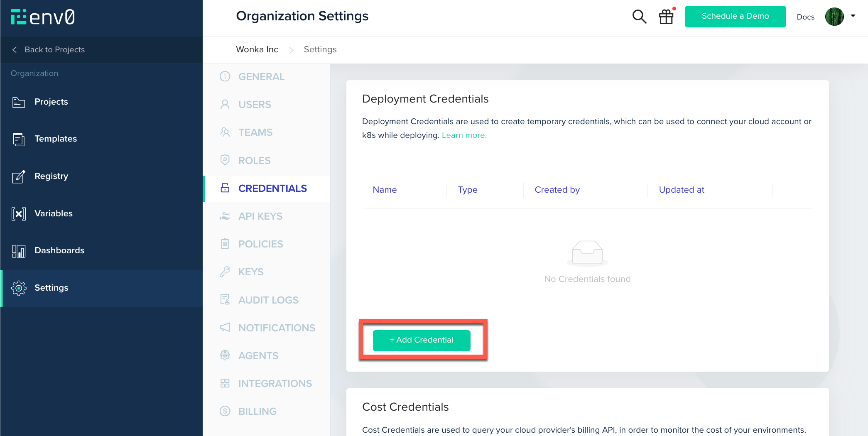
Task: Select the Dashboards chart icon
Action: (x=19, y=251)
